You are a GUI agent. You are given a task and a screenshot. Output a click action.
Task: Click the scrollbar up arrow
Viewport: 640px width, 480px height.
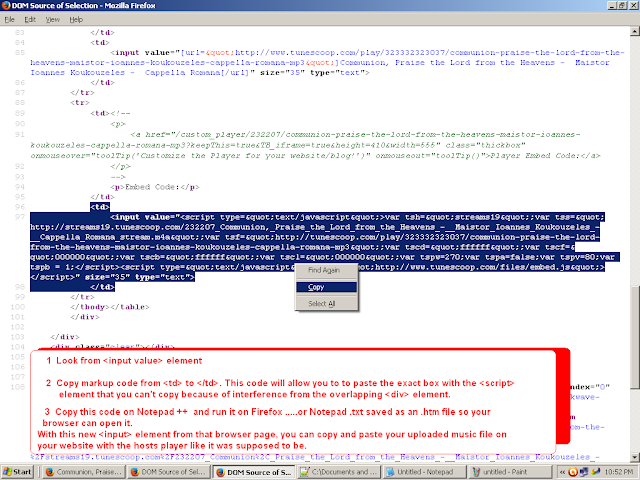(635, 31)
